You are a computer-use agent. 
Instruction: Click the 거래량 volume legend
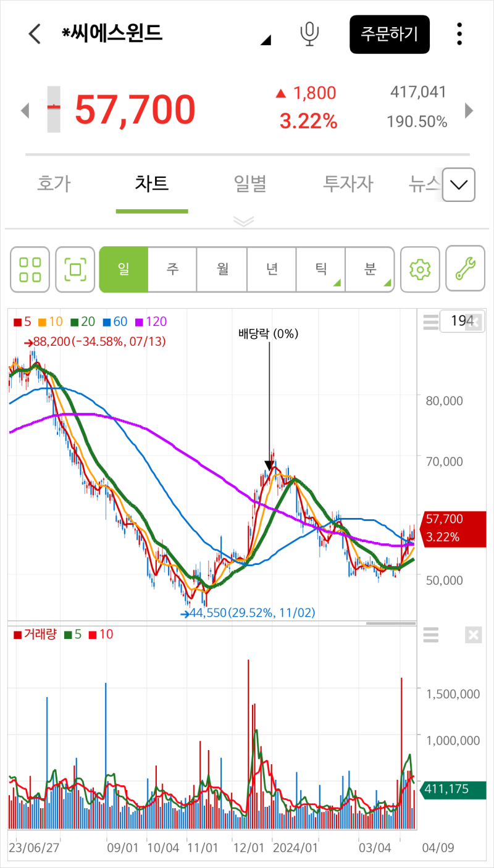[x=35, y=634]
